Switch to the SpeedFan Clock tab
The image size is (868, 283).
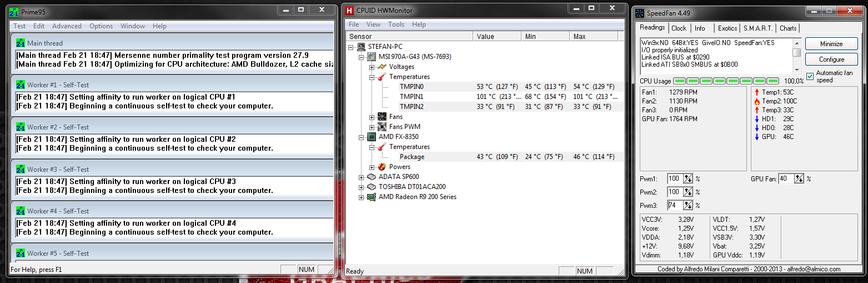tap(679, 28)
